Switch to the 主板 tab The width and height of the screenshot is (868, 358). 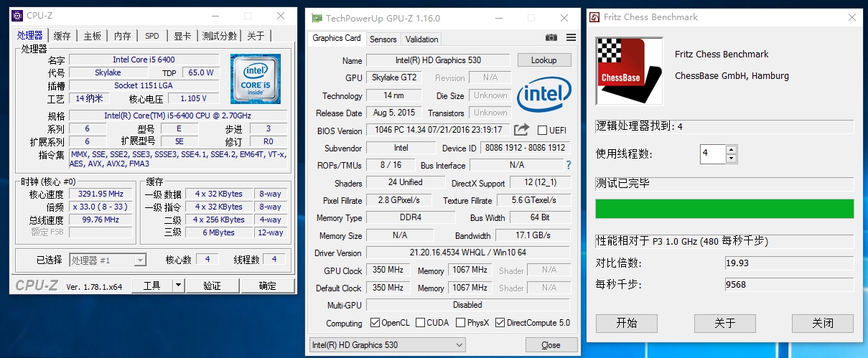point(93,36)
